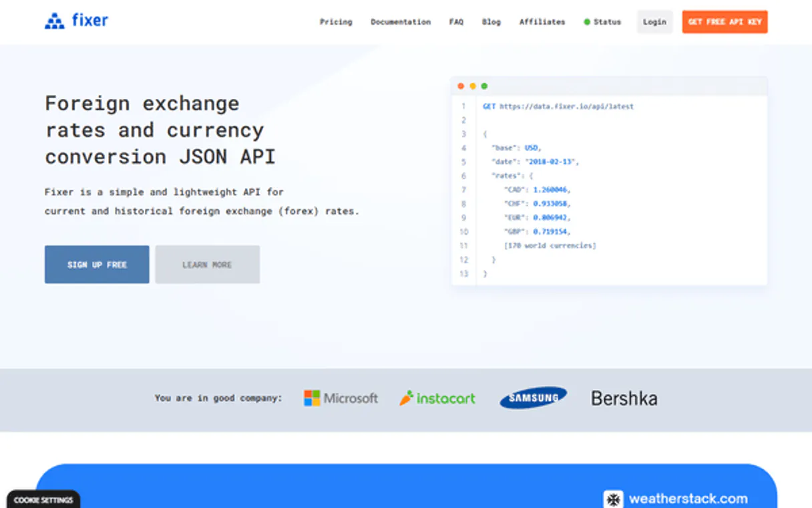Select the Instacart carrot logo
The height and width of the screenshot is (508, 812).
click(x=406, y=397)
